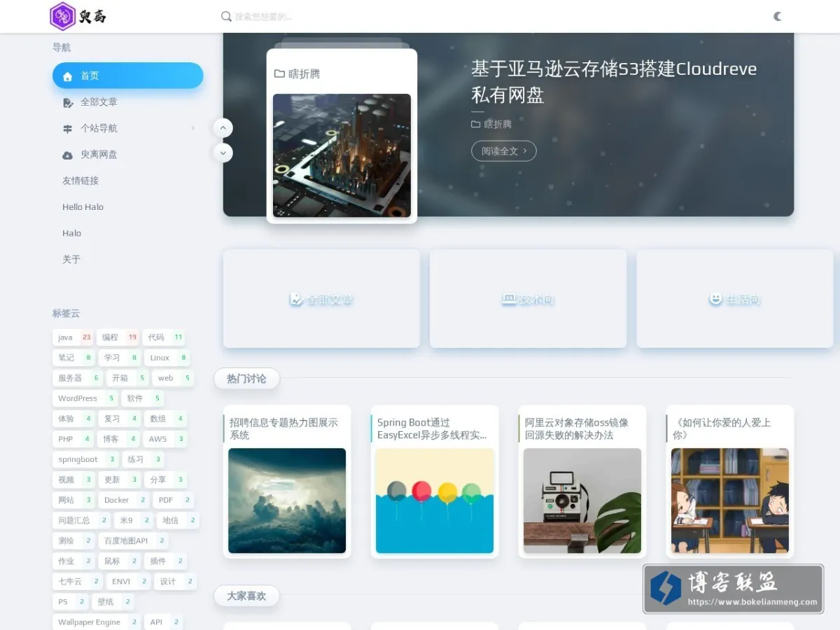Select the WordPress tag
Image resolution: width=840 pixels, height=630 pixels.
85,398
